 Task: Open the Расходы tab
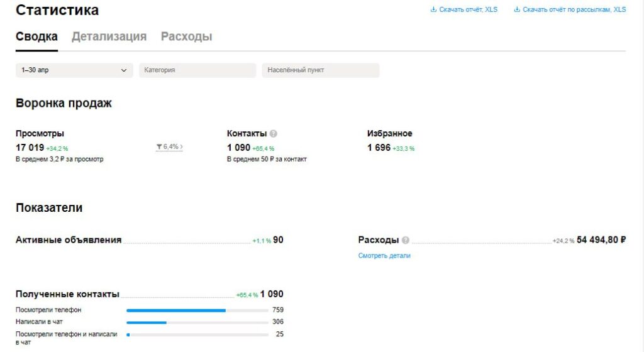[186, 36]
